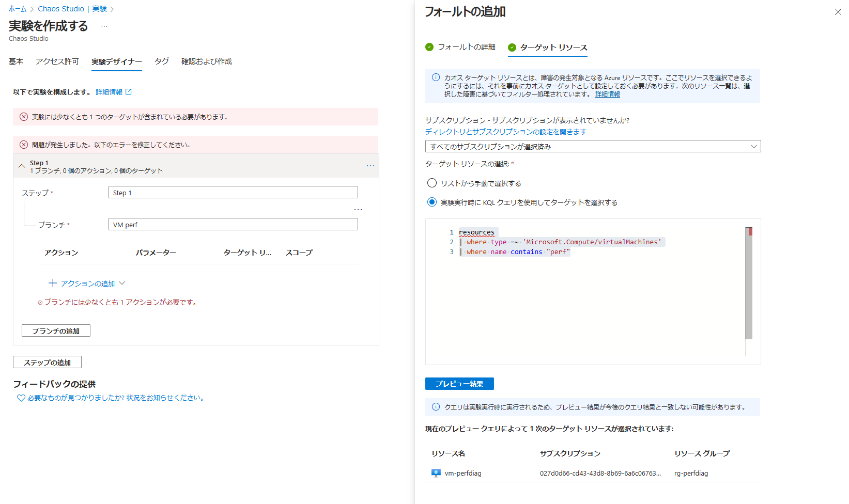Open the 実験デザイナー tab

pyautogui.click(x=117, y=62)
